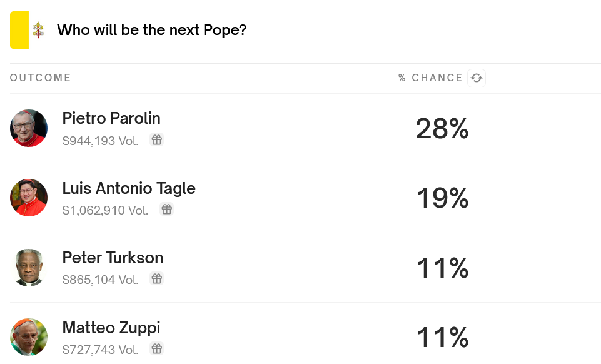Open Luis Antonio Tagle's avatar photo

pos(29,198)
